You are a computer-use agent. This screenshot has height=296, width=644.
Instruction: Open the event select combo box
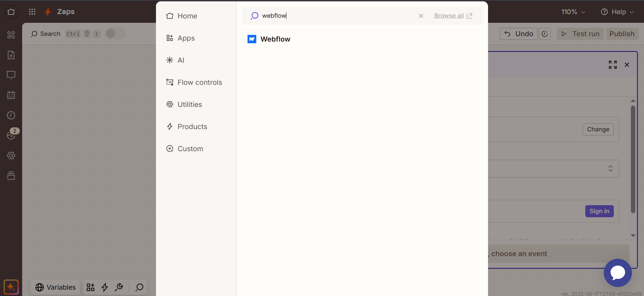pos(553,169)
